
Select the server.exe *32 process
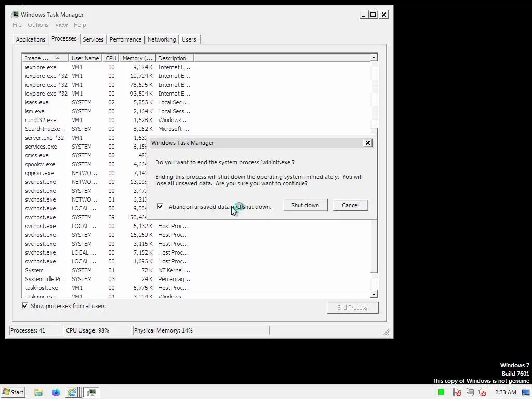coord(85,137)
